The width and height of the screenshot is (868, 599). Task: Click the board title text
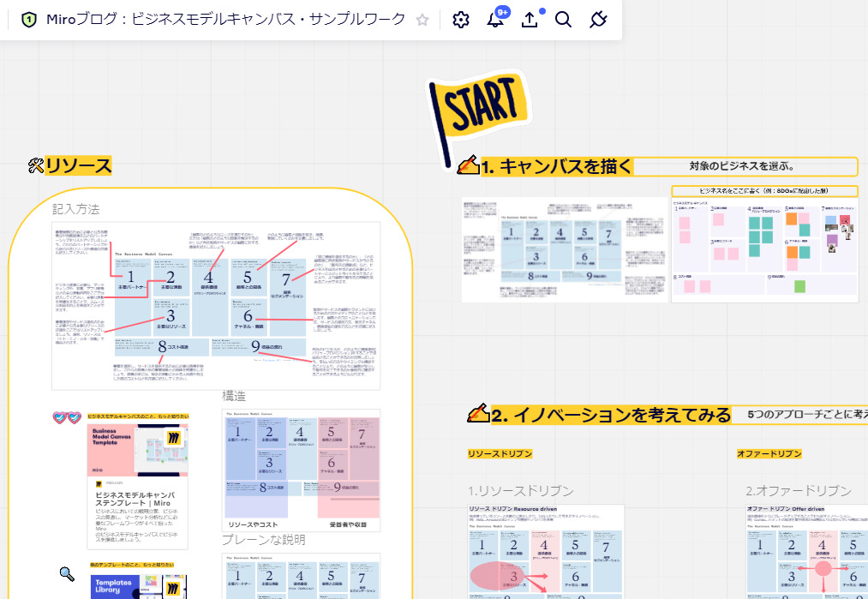pos(227,20)
